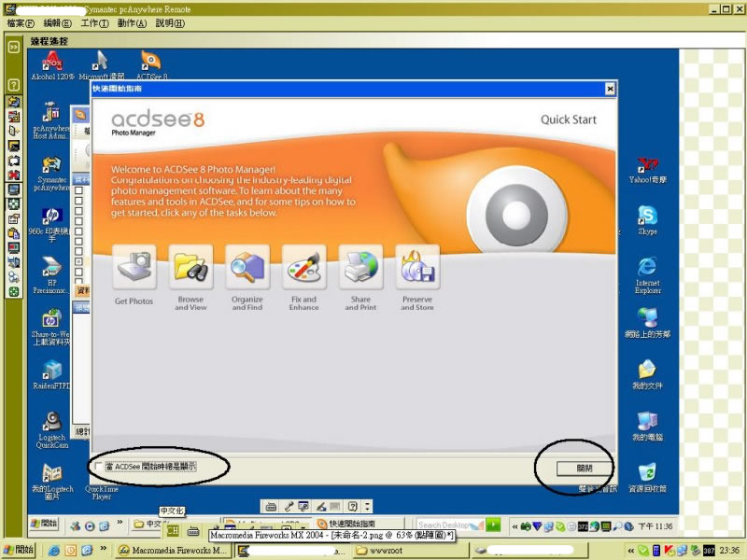Expand the local quick launch overflow chevron

(x=103, y=549)
